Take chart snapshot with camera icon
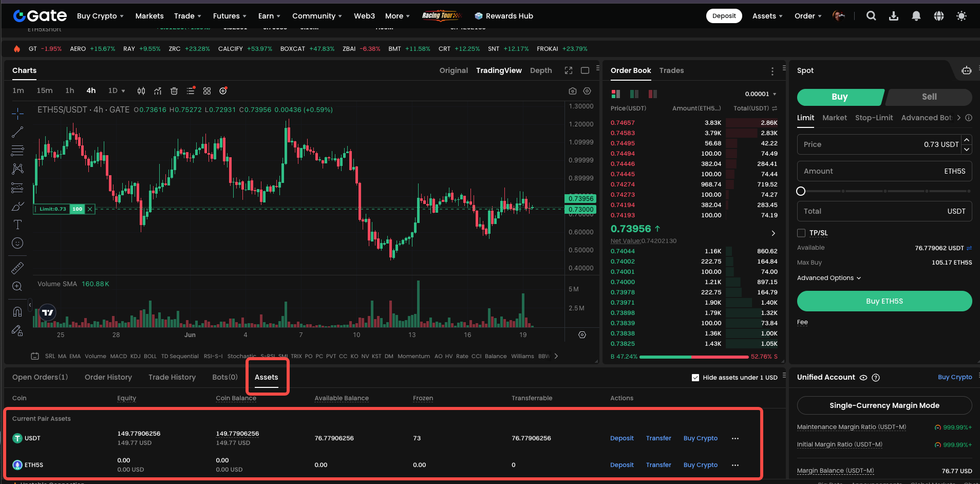This screenshot has width=980, height=484. (572, 91)
